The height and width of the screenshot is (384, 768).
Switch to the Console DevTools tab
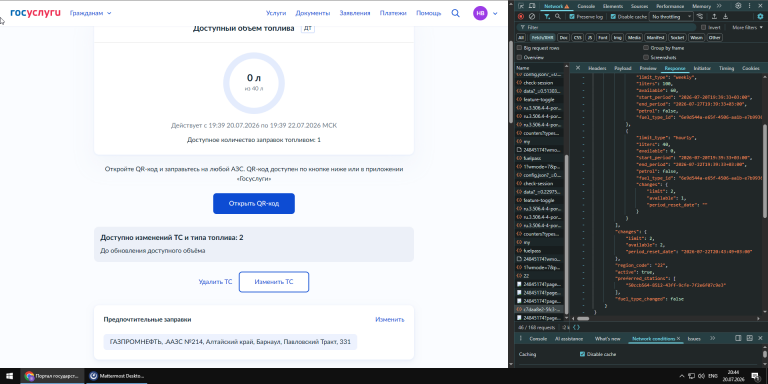point(586,6)
